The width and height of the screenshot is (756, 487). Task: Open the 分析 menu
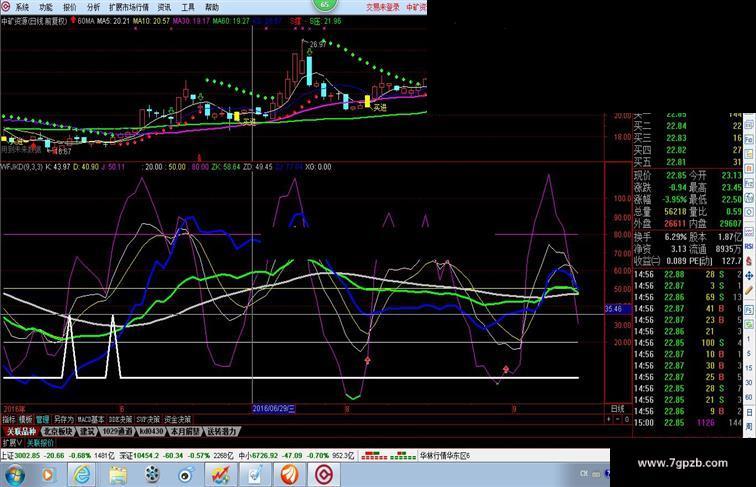[x=94, y=7]
